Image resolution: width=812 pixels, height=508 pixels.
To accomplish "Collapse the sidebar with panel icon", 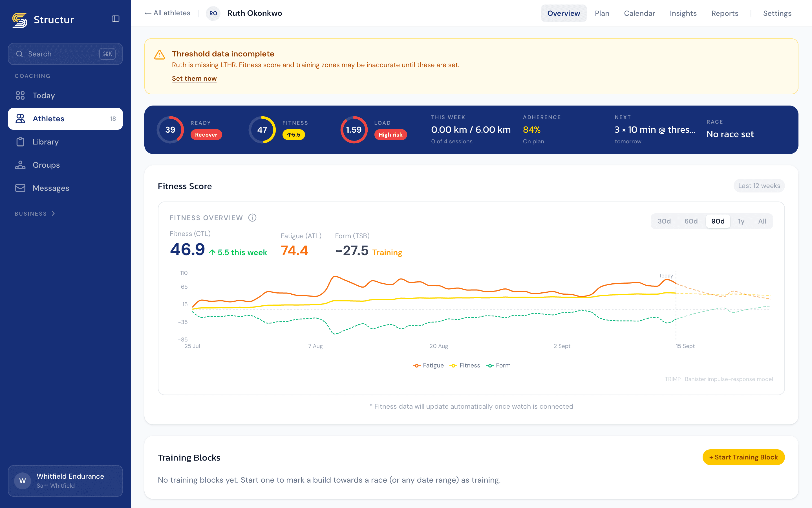I will click(115, 19).
